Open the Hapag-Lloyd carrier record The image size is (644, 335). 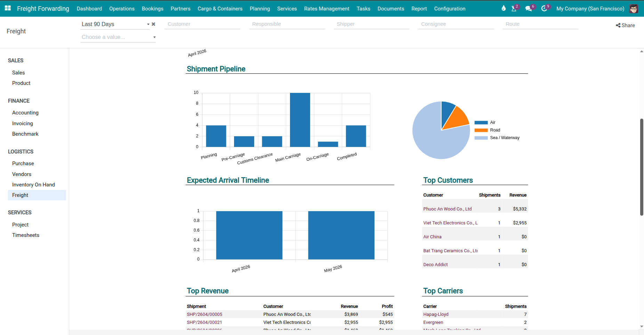436,314
